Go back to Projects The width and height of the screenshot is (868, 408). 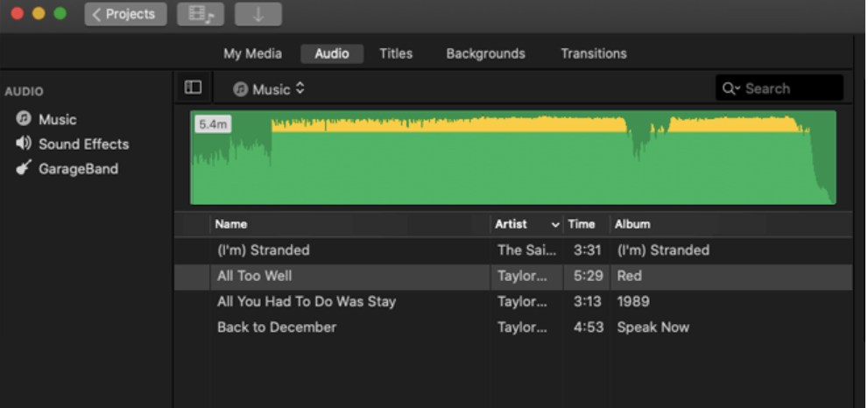pos(125,14)
